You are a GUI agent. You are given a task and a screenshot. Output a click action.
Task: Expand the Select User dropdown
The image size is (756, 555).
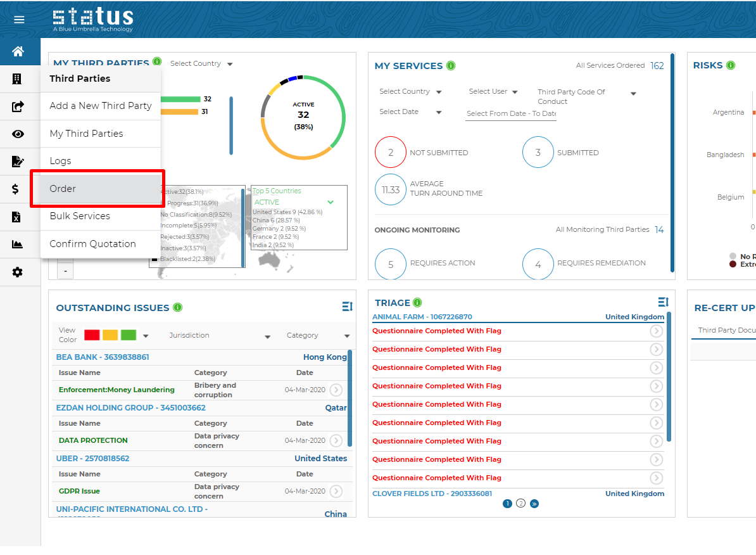[x=493, y=92]
